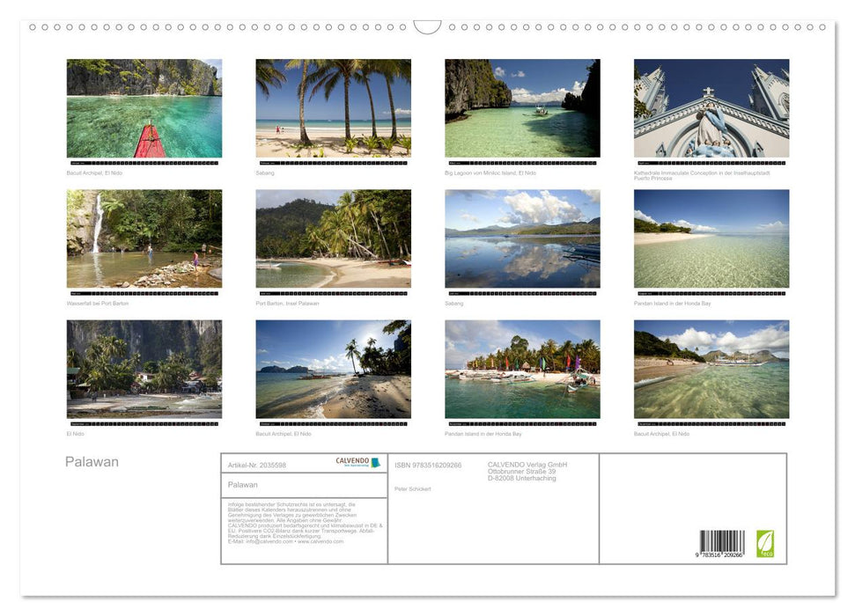855x616 pixels.
Task: Open the Sabang beach photo
Action: coord(333,107)
